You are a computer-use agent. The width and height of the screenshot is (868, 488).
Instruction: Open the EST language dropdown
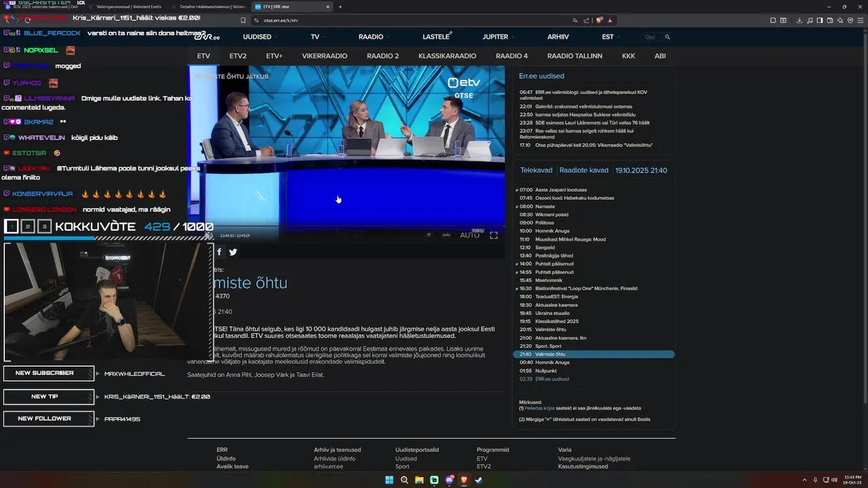point(608,37)
